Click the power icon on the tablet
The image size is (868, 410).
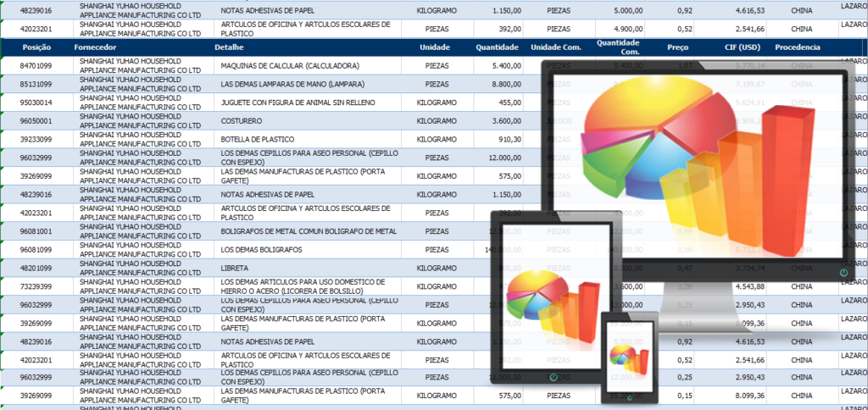pos(553,377)
